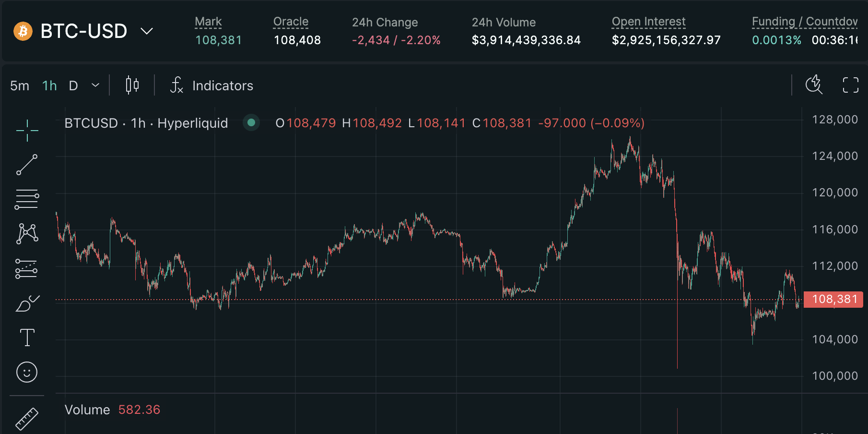Expand the time interval dropdown chevron

click(x=95, y=85)
